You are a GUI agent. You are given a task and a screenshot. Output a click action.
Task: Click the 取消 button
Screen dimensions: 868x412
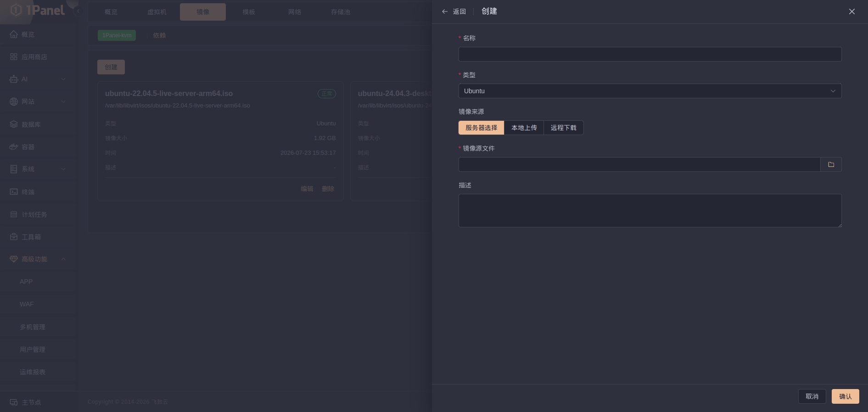tap(812, 396)
